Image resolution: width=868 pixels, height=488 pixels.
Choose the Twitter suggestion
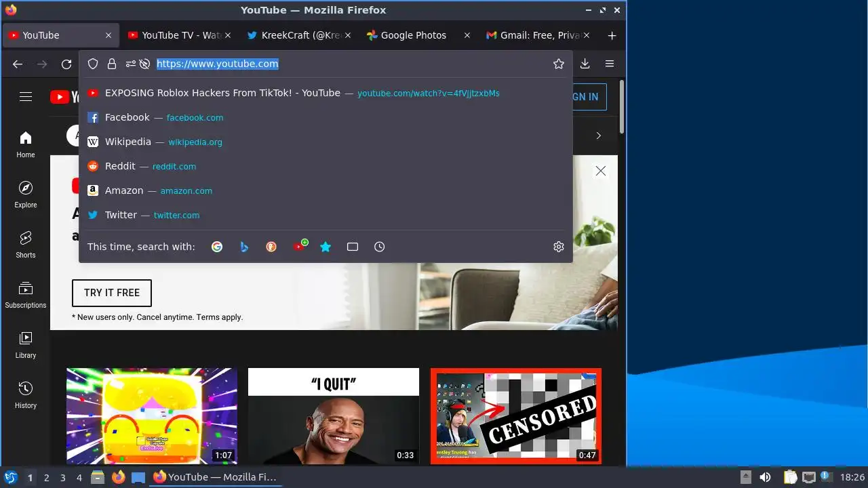click(x=325, y=215)
